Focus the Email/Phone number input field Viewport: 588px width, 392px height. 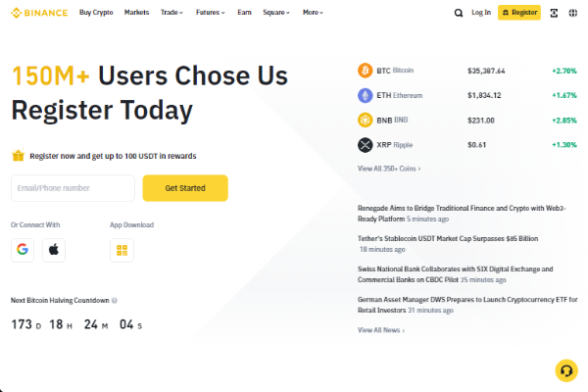[x=73, y=188]
